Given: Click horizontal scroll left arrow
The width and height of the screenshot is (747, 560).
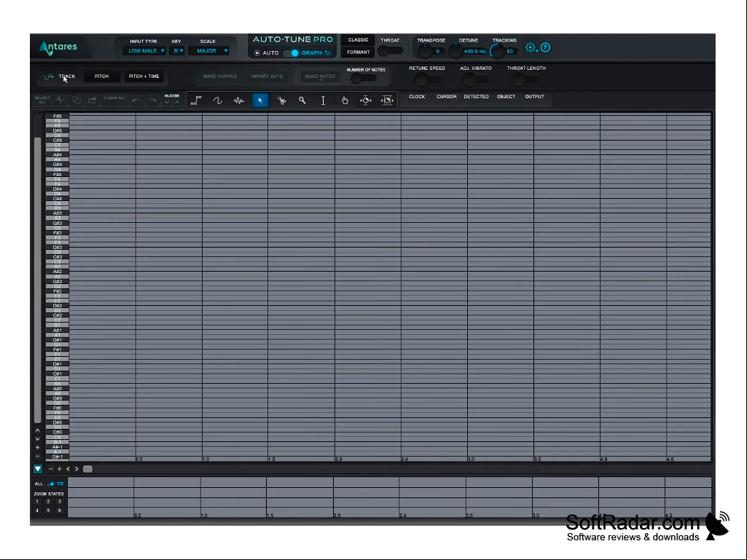Looking at the screenshot, I should (x=68, y=469).
